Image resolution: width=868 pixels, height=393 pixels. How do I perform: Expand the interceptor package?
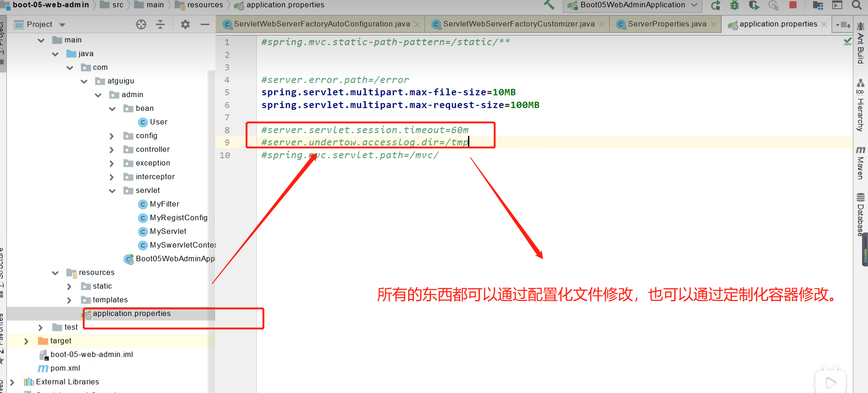click(112, 177)
